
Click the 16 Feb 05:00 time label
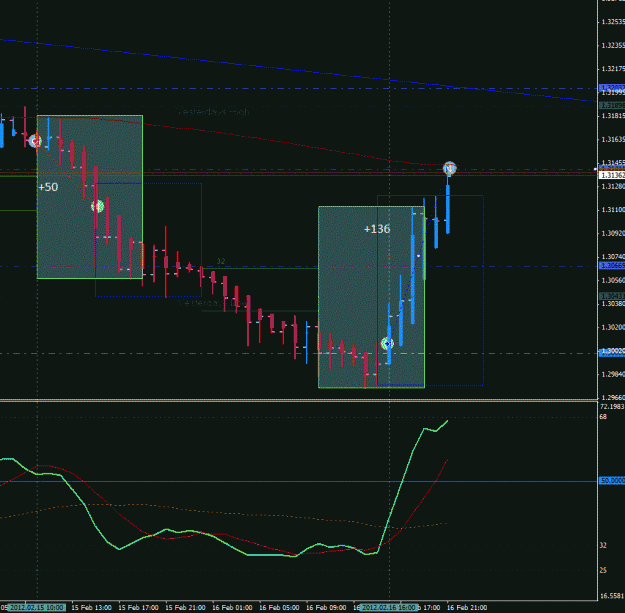coord(279,608)
